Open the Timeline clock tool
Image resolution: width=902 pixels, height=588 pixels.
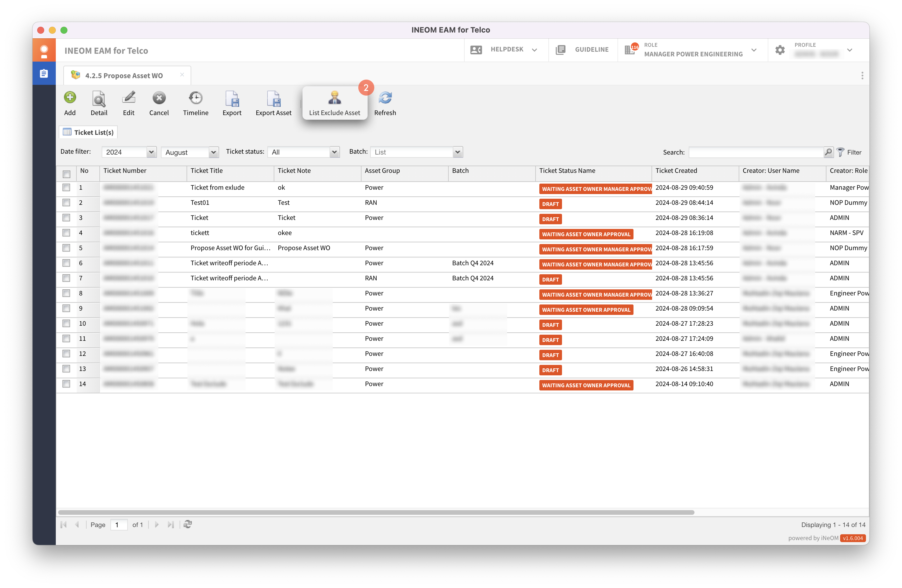(196, 98)
